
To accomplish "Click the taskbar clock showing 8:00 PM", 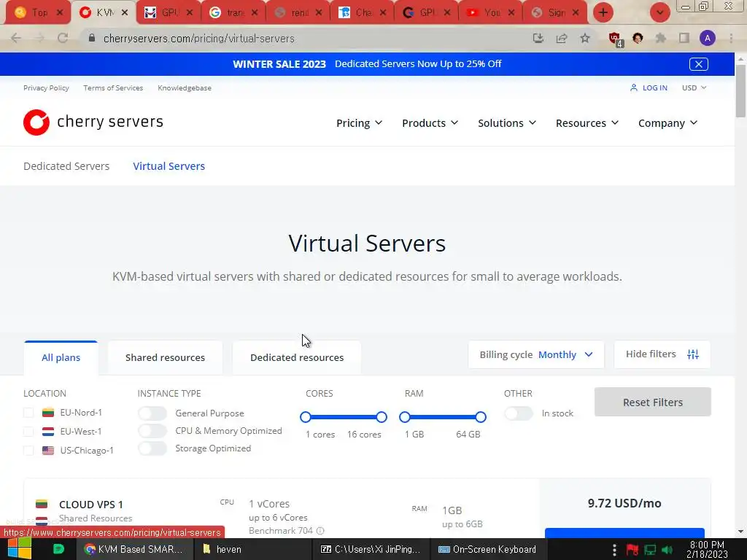I will 707,550.
